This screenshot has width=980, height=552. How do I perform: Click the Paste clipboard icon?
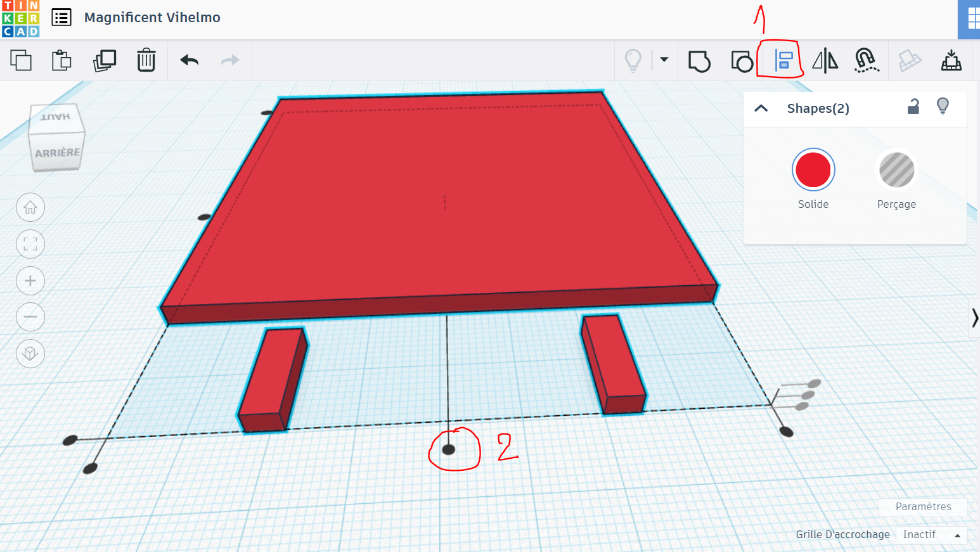coord(61,60)
